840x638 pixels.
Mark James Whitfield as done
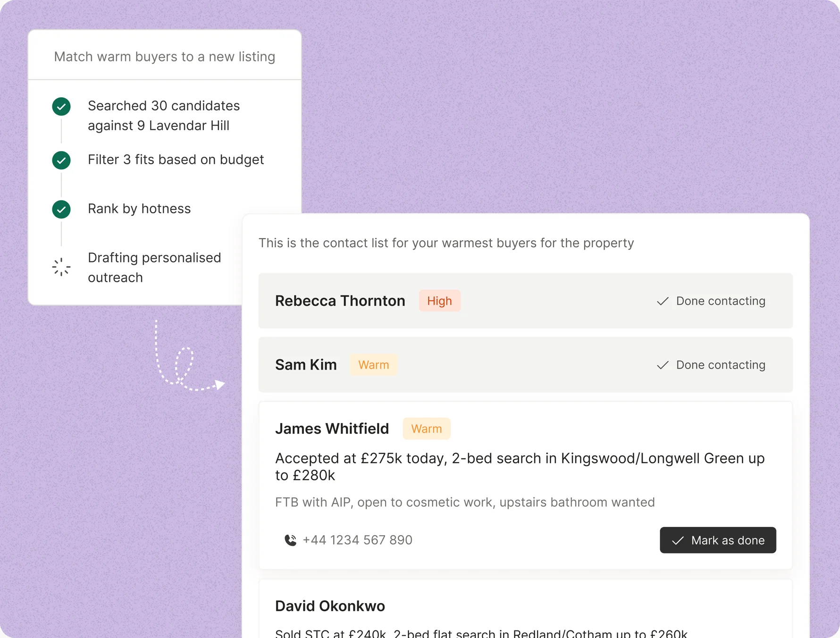(x=718, y=540)
